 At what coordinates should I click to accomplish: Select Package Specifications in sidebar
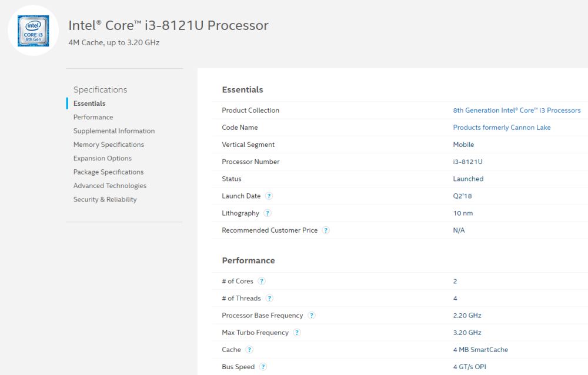point(108,172)
